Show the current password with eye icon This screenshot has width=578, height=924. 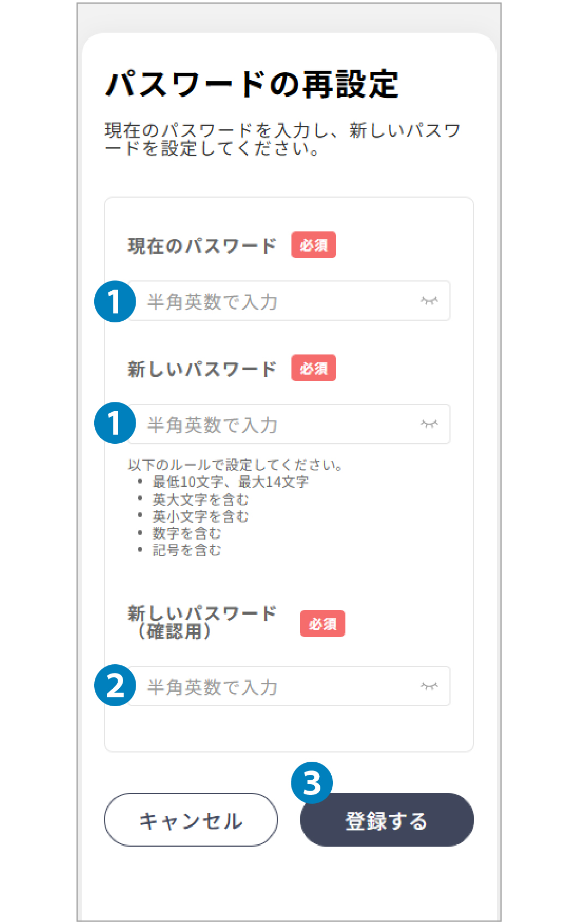[x=429, y=301]
